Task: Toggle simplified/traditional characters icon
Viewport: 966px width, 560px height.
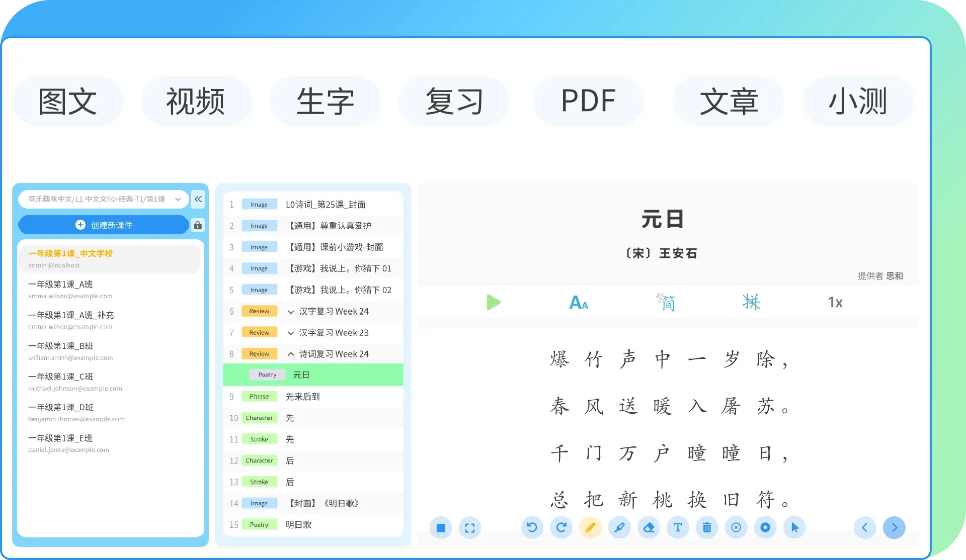Action: click(x=666, y=302)
